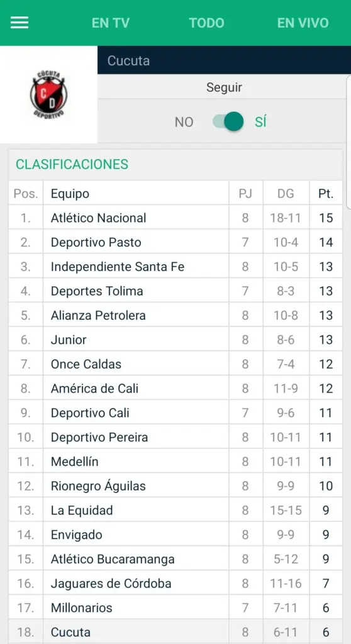351x644 pixels.
Task: Select the NO label beside the switch
Action: (x=184, y=123)
